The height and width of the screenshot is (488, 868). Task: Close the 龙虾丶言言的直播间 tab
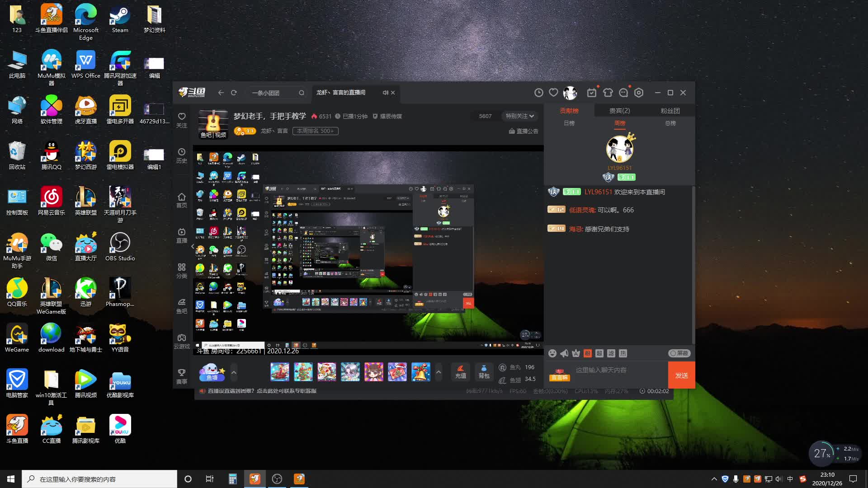pos(393,93)
